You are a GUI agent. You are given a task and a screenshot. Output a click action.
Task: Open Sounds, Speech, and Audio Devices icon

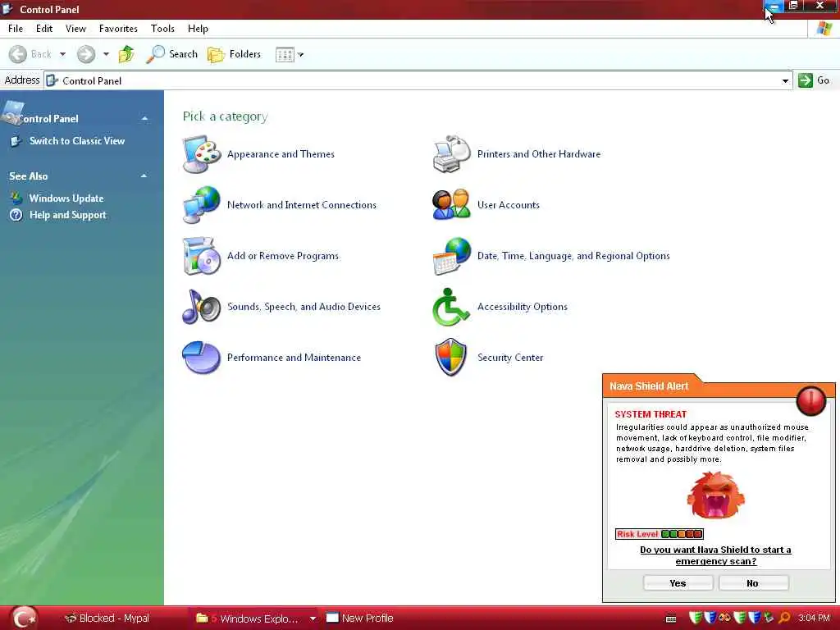coord(202,307)
